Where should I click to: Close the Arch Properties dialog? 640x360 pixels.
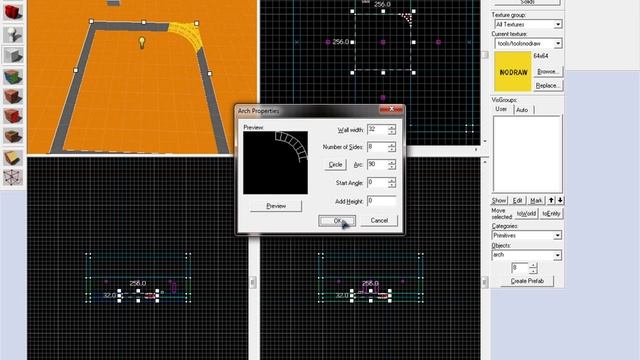(x=391, y=109)
